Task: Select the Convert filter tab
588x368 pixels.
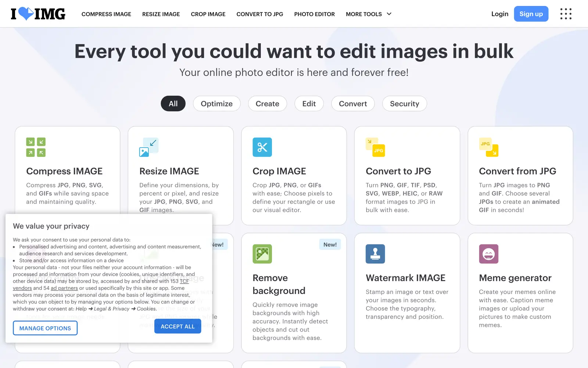Action: pos(353,104)
